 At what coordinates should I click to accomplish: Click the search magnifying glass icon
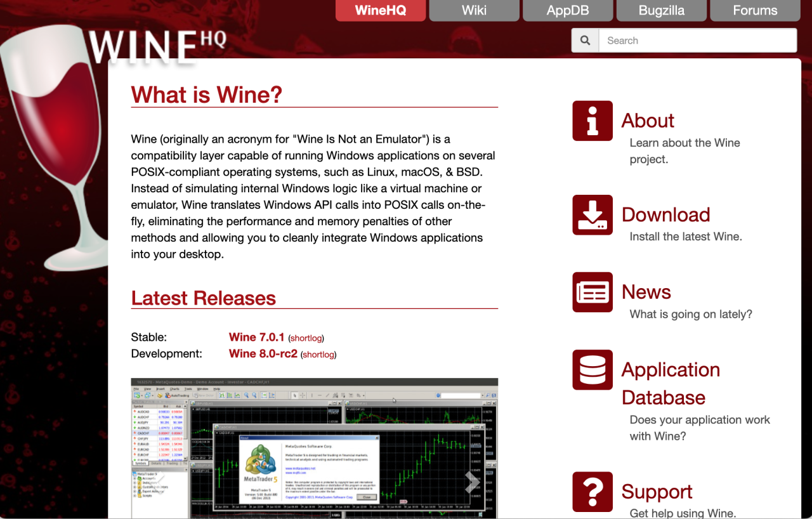tap(584, 40)
